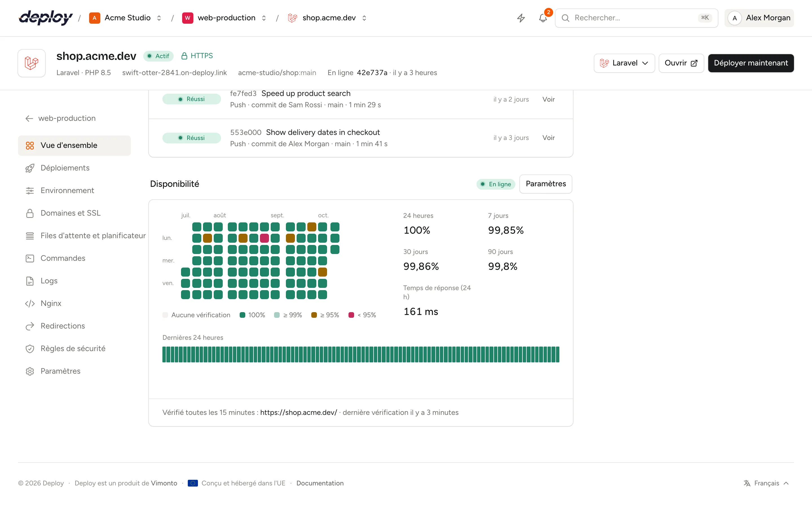Screen dimensions: 812x508
Task: Click Voir for the fe7fed3 deployment
Action: (548, 99)
